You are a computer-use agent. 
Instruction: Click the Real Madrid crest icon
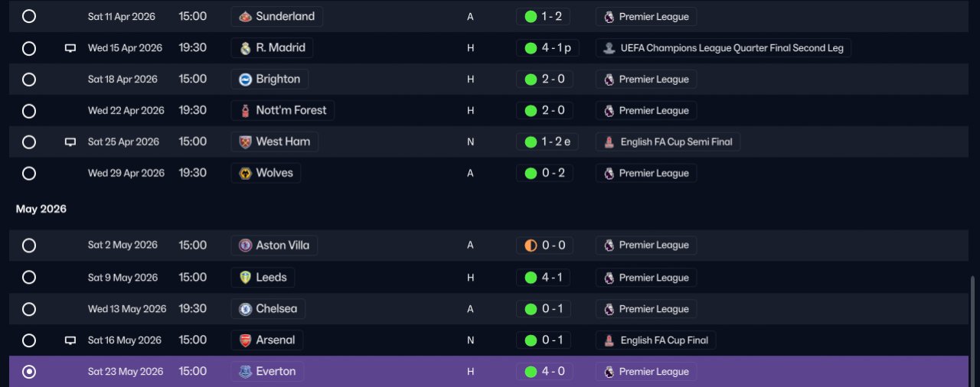pos(245,47)
